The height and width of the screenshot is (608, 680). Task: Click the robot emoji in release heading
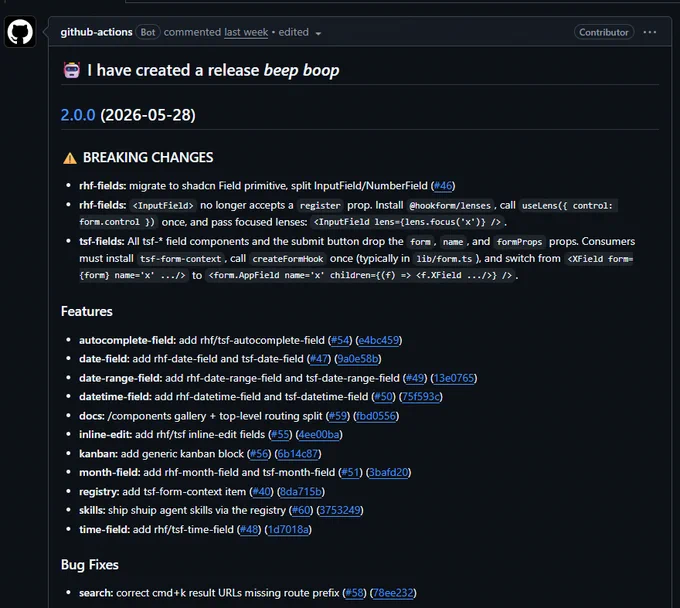pyautogui.click(x=72, y=70)
